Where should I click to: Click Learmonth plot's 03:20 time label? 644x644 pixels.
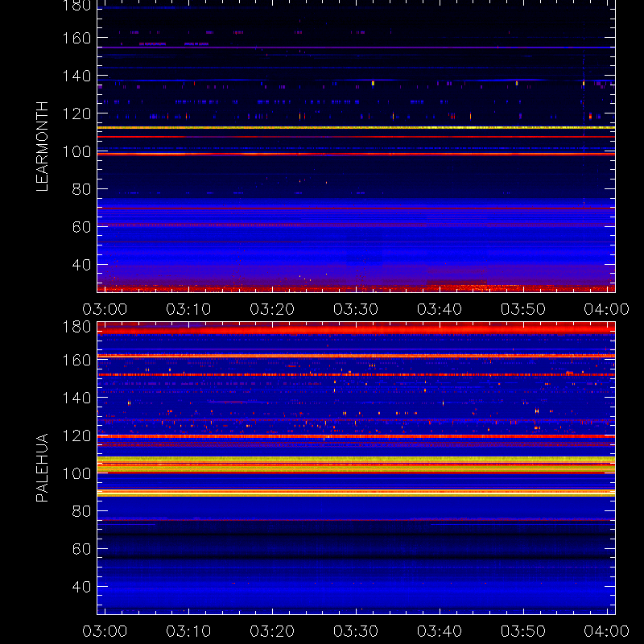[x=272, y=309]
